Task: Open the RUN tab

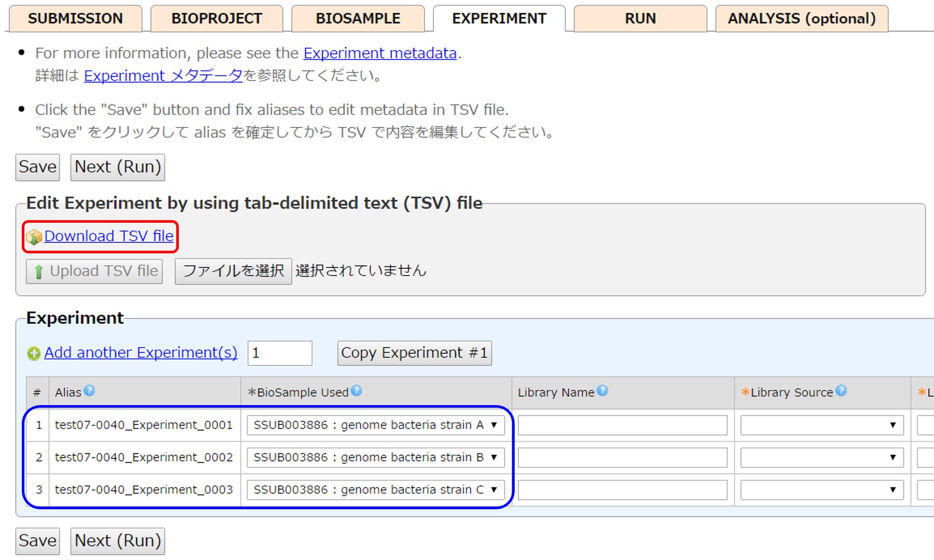Action: click(640, 19)
